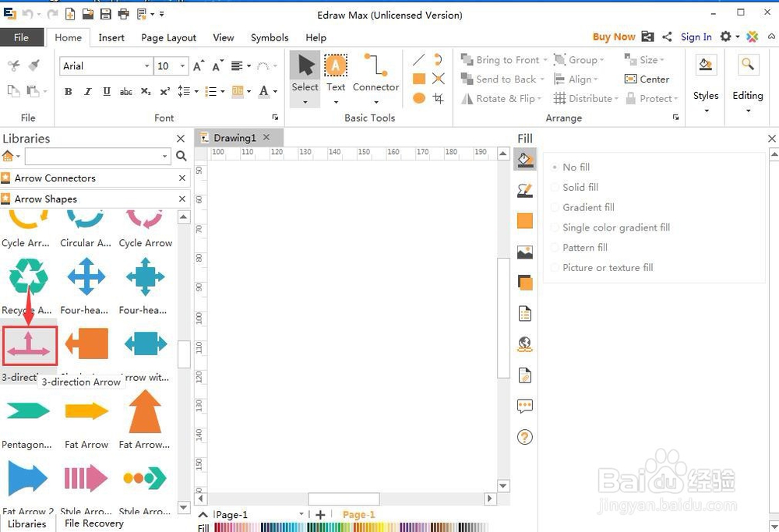The width and height of the screenshot is (779, 532).
Task: Click the Share icon near Sign In
Action: tap(668, 37)
